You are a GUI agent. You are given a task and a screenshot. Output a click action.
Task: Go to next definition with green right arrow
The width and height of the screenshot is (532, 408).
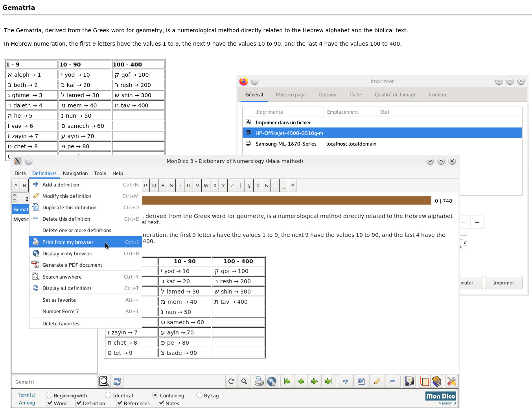(315, 381)
